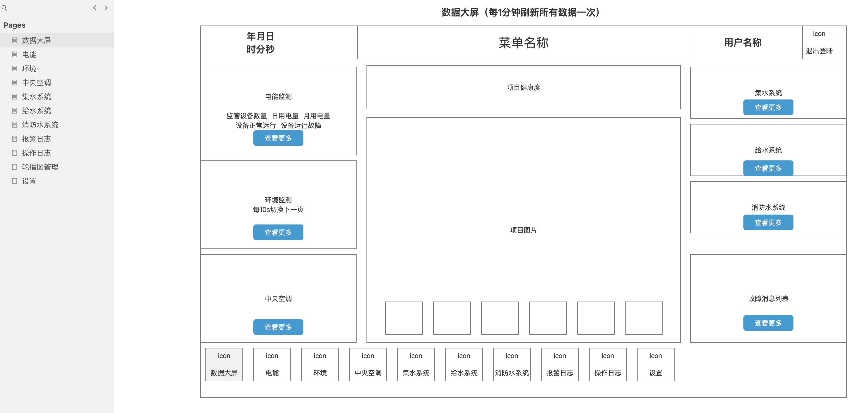The height and width of the screenshot is (413, 868).
Task: Click the 故障消息列表 heading
Action: (768, 299)
